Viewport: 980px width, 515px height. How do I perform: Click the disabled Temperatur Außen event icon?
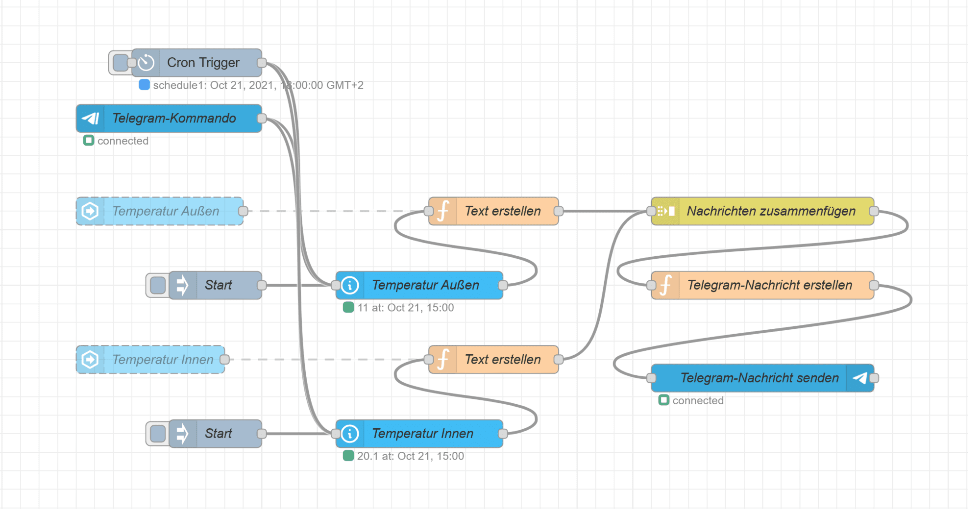click(91, 211)
